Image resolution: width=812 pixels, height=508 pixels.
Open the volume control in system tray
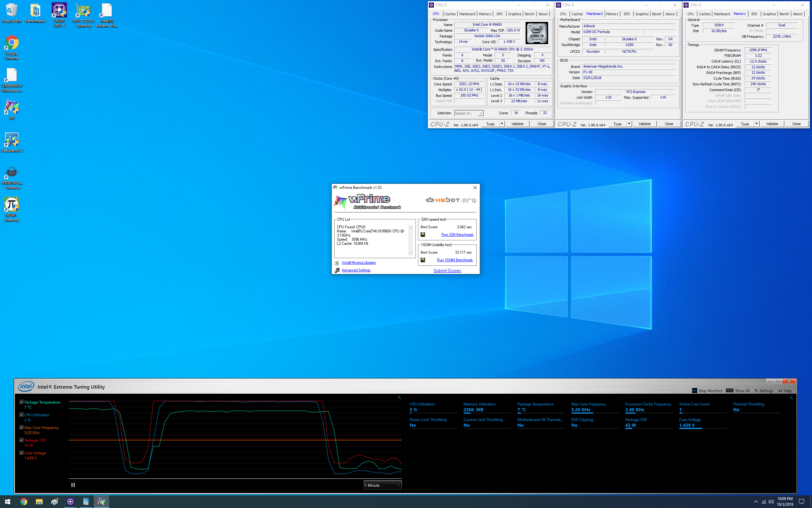(x=771, y=502)
